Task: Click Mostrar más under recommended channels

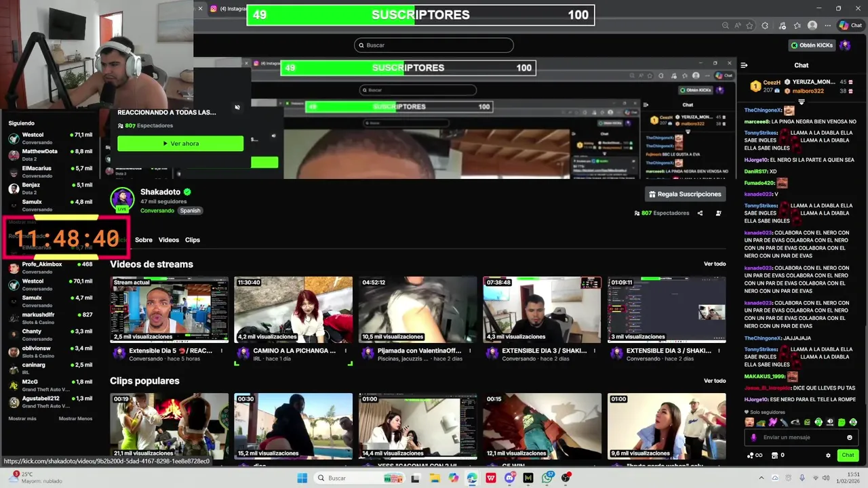Action: click(22, 419)
